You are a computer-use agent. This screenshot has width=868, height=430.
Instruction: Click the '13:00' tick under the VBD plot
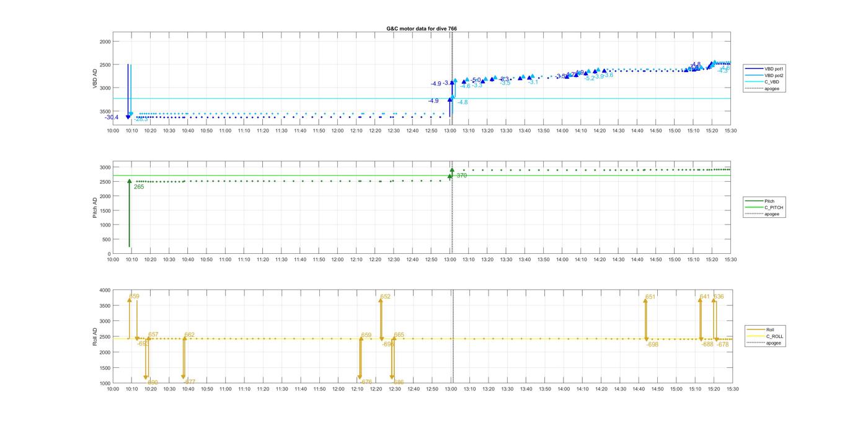(x=450, y=131)
